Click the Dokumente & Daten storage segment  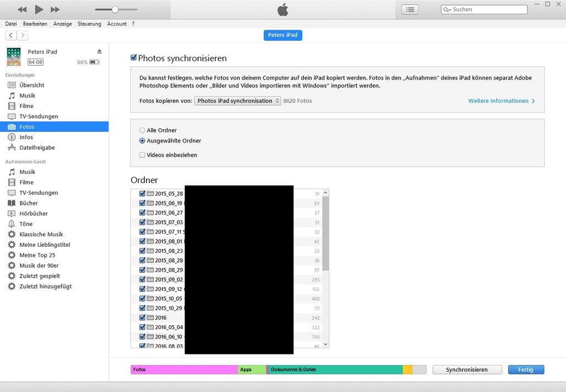[x=336, y=370]
